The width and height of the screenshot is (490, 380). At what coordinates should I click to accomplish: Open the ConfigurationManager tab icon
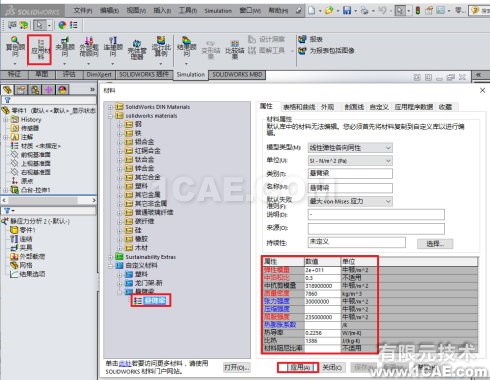pos(35,89)
